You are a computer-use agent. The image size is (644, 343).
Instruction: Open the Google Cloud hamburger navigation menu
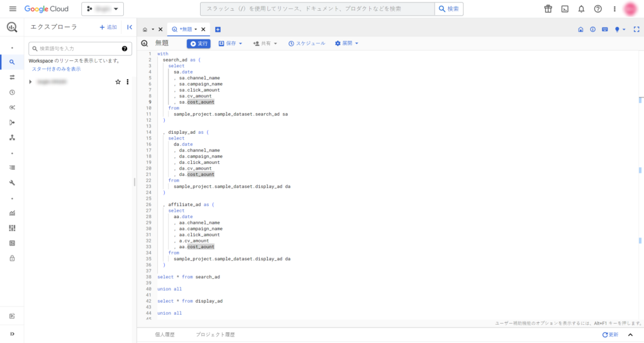[x=13, y=9]
